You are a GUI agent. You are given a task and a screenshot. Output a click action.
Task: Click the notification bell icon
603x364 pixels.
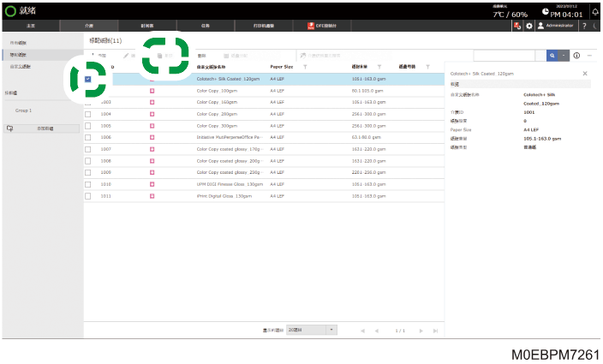coord(595,12)
